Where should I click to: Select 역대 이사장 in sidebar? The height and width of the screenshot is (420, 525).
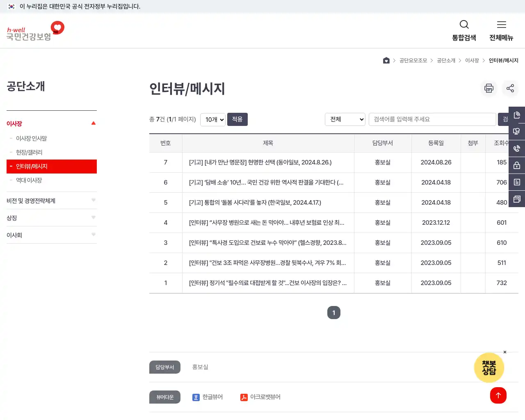tap(29, 180)
